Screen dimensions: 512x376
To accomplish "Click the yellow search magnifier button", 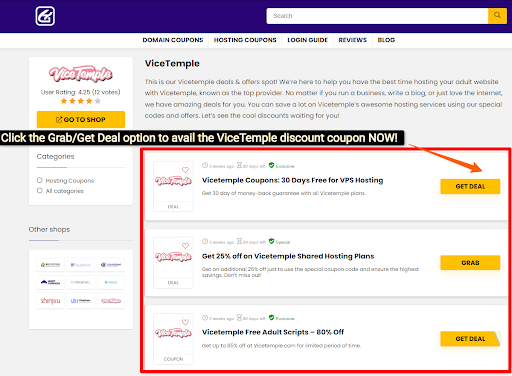I will pyautogui.click(x=497, y=16).
